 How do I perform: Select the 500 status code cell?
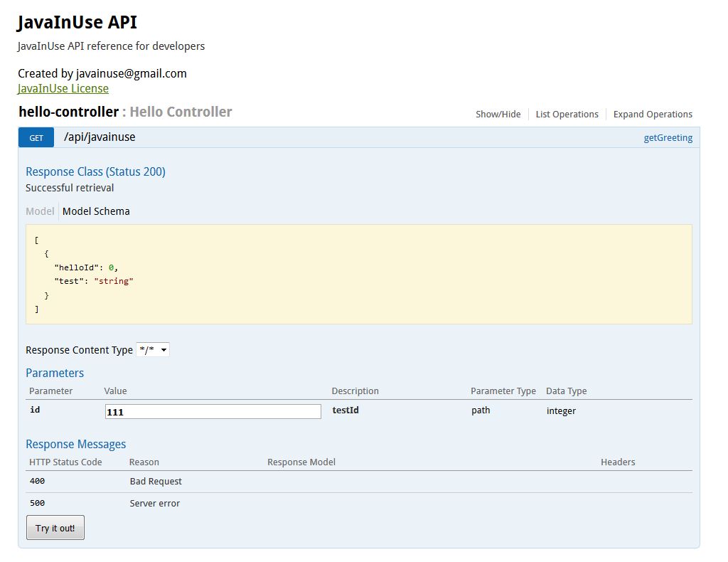coord(37,503)
